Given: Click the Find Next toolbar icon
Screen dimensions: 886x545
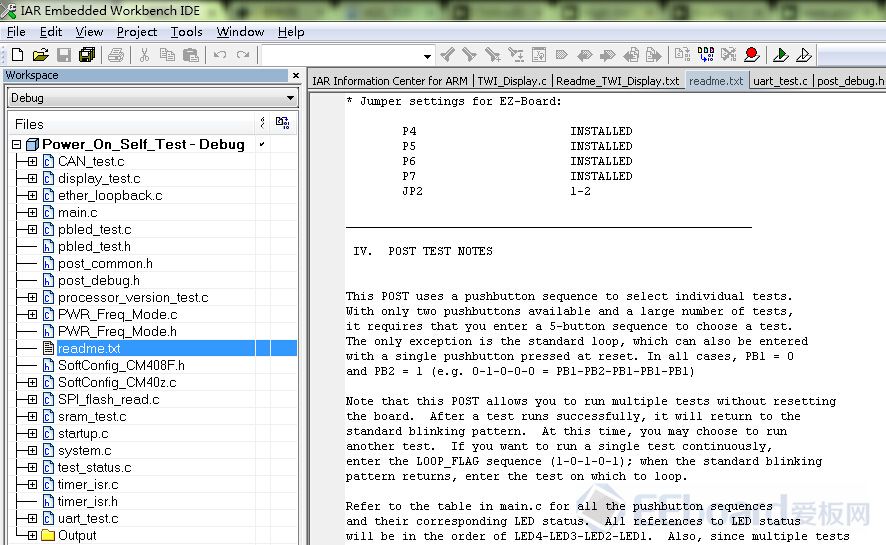Looking at the screenshot, I should click(x=469, y=55).
